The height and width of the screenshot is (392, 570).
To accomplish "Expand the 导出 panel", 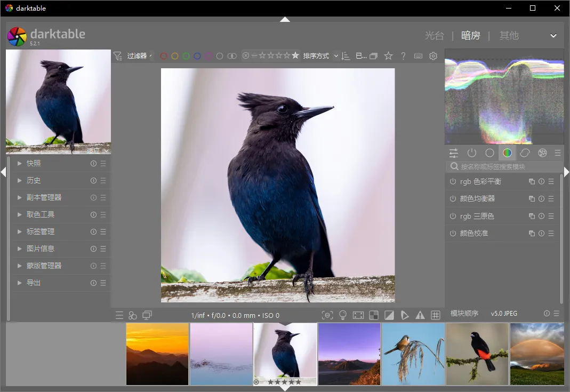I will click(34, 283).
